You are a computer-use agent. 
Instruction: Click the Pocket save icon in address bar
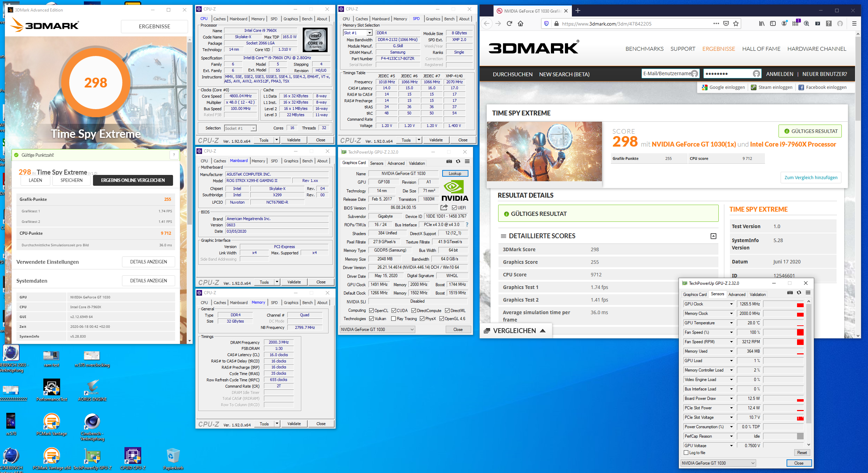click(726, 23)
